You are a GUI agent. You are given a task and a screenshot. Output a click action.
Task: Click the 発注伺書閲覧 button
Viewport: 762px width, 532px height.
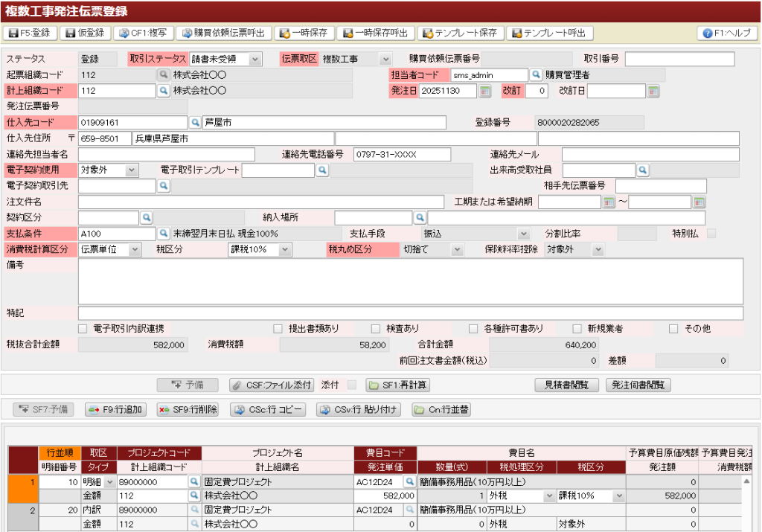[638, 385]
